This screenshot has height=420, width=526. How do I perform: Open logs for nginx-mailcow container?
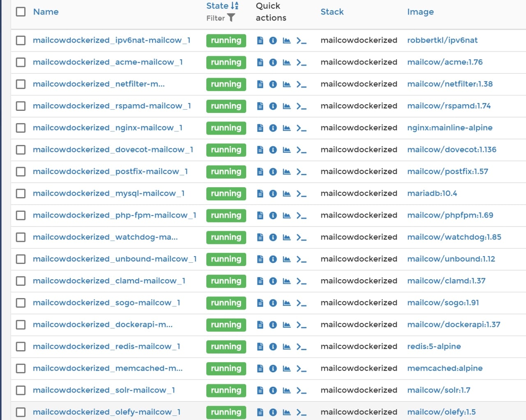click(x=260, y=128)
